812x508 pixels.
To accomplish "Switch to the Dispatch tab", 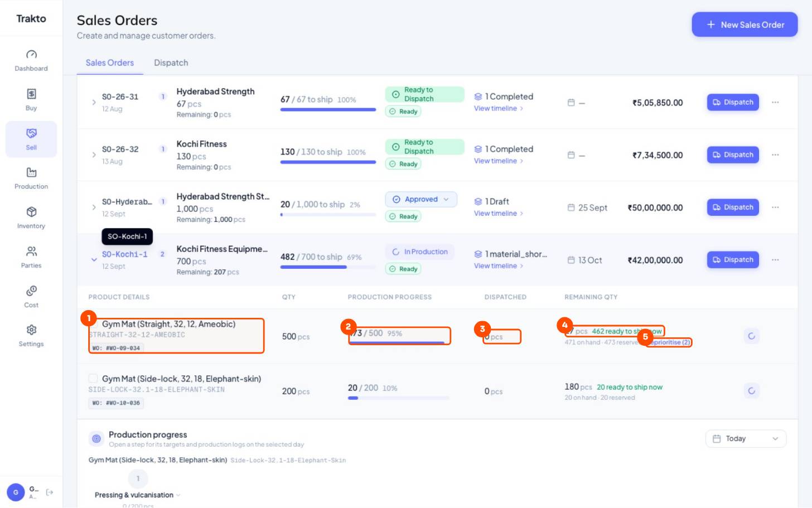I will pos(171,63).
